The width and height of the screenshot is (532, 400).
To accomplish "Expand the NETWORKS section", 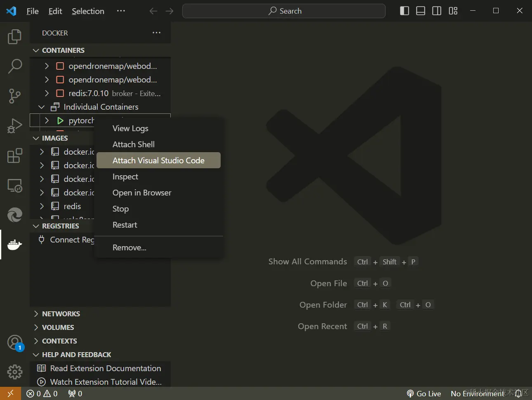I will 36,314.
